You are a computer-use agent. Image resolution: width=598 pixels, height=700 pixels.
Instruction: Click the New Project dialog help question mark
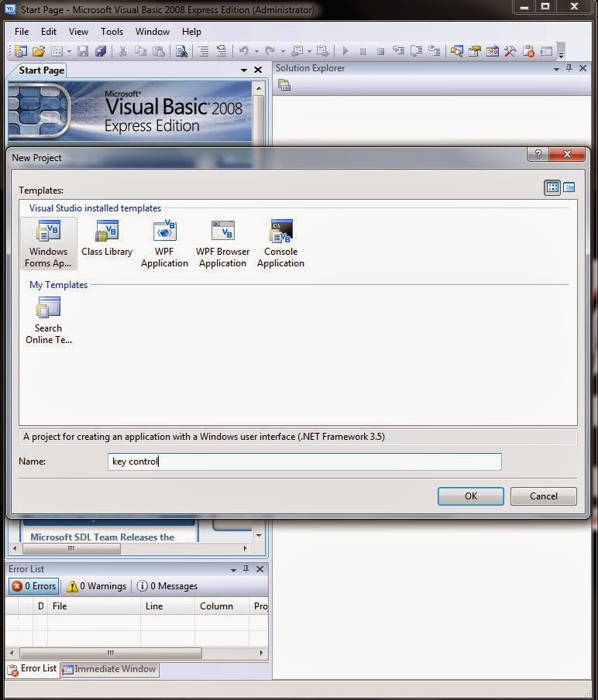[x=538, y=154]
